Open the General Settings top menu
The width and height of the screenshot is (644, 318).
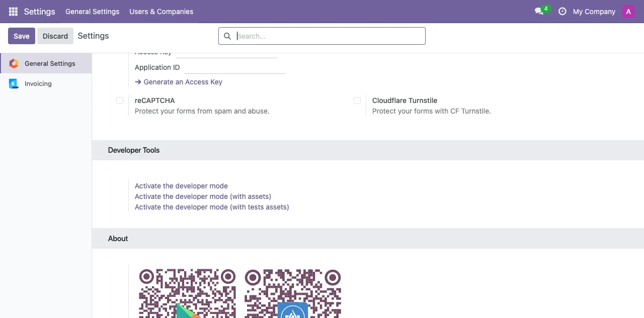pos(93,12)
